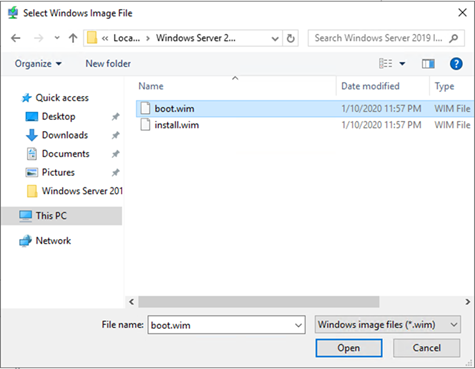The width and height of the screenshot is (475, 369).
Task: Sort by the Type column
Action: [444, 86]
